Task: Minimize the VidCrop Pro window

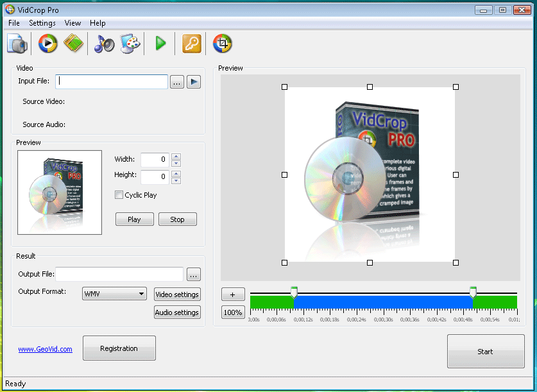Action: pyautogui.click(x=484, y=10)
